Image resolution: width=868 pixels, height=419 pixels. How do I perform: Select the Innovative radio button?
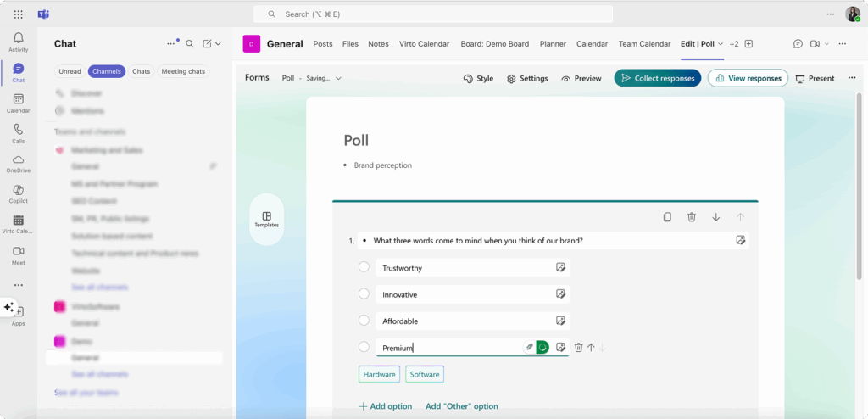click(x=364, y=293)
